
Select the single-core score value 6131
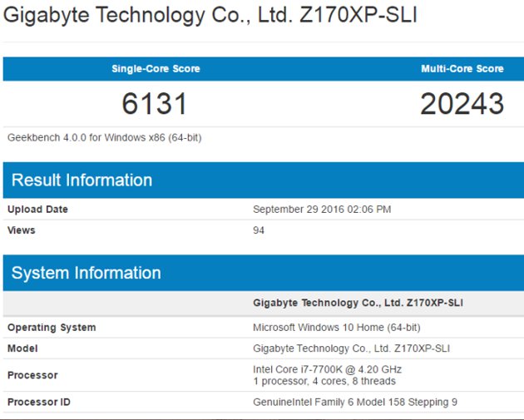click(x=154, y=104)
